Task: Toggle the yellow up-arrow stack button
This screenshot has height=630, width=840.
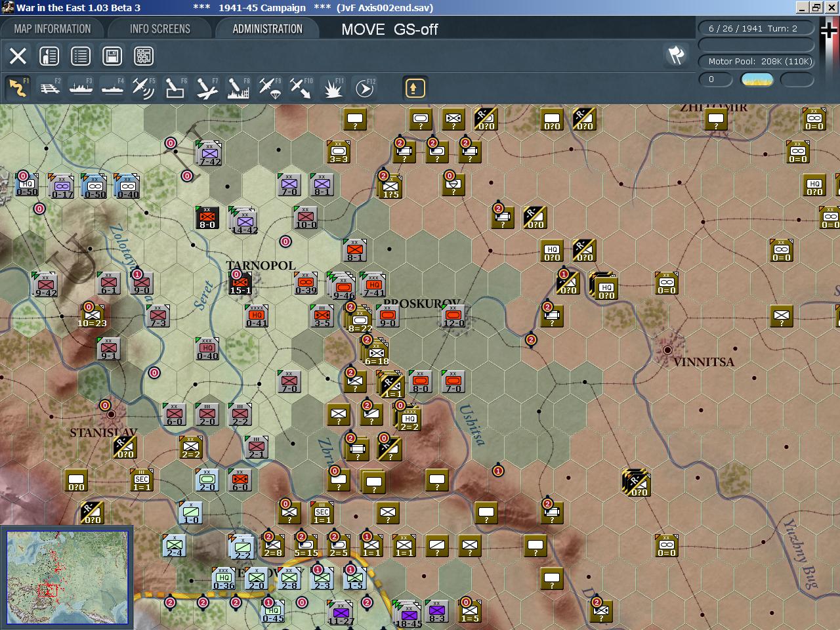Action: click(415, 88)
